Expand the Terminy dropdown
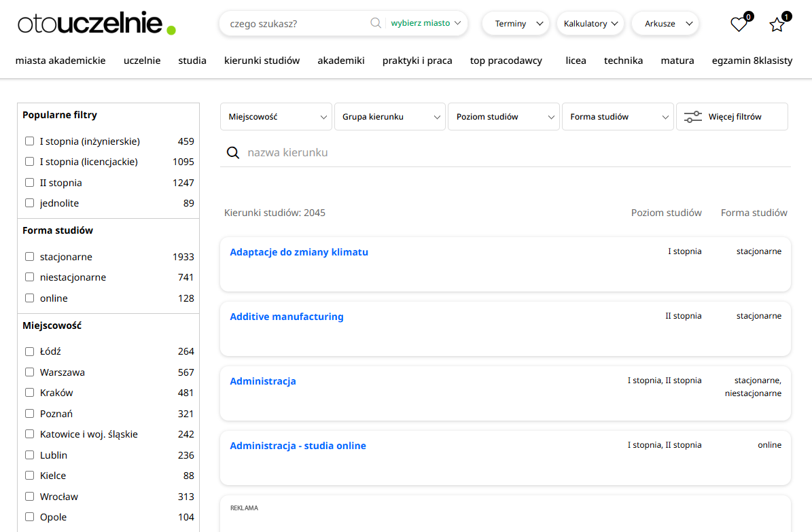 (516, 24)
